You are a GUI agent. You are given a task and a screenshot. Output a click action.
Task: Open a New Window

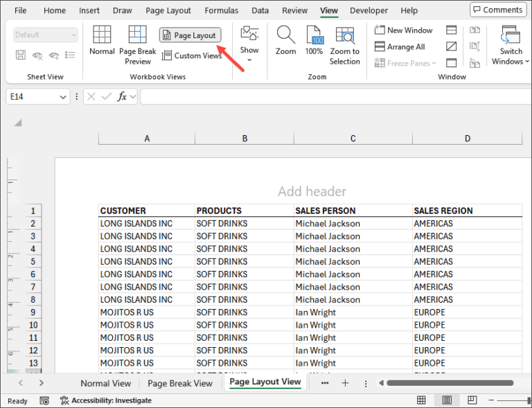pyautogui.click(x=403, y=30)
